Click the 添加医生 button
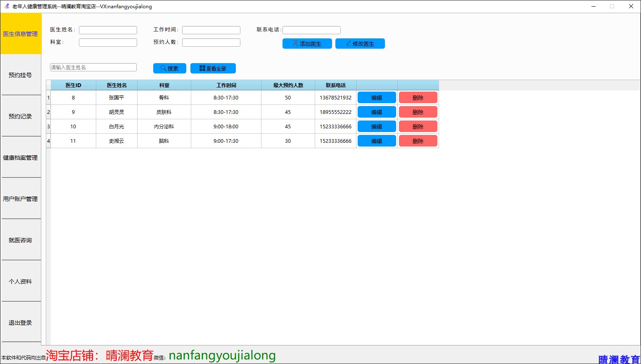Image resolution: width=641 pixels, height=364 pixels. [307, 44]
